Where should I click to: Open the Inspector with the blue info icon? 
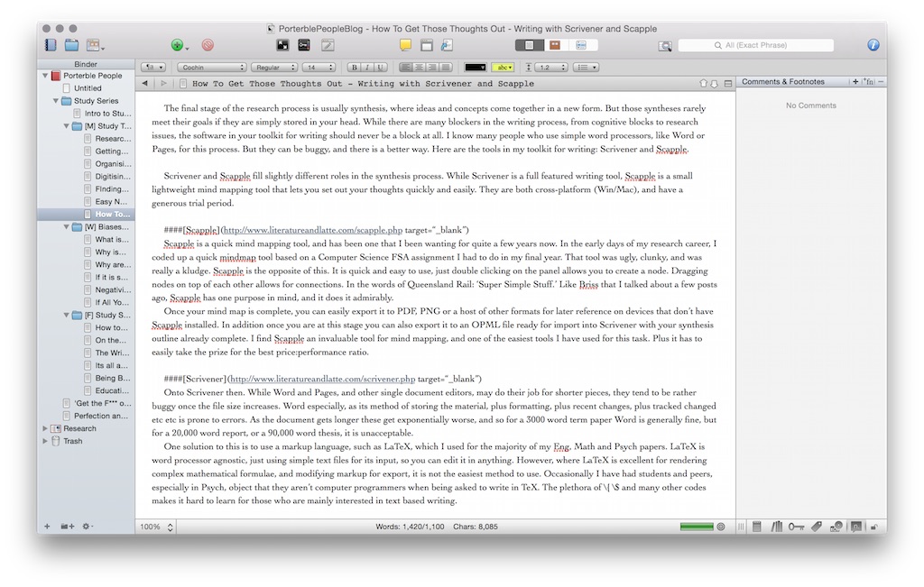tap(873, 45)
